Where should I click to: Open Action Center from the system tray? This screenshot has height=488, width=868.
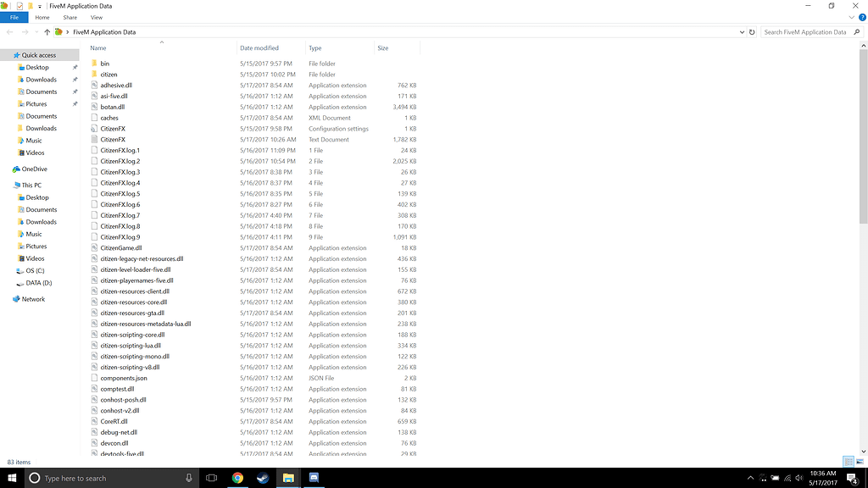click(851, 477)
